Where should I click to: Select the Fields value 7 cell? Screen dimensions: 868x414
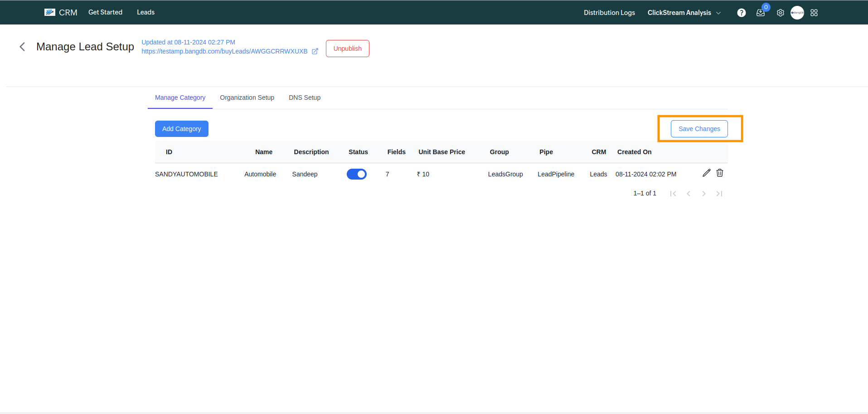pyautogui.click(x=388, y=174)
